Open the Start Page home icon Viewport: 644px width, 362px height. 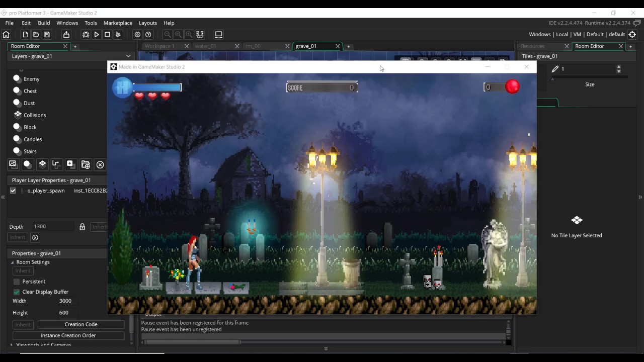coord(6,35)
